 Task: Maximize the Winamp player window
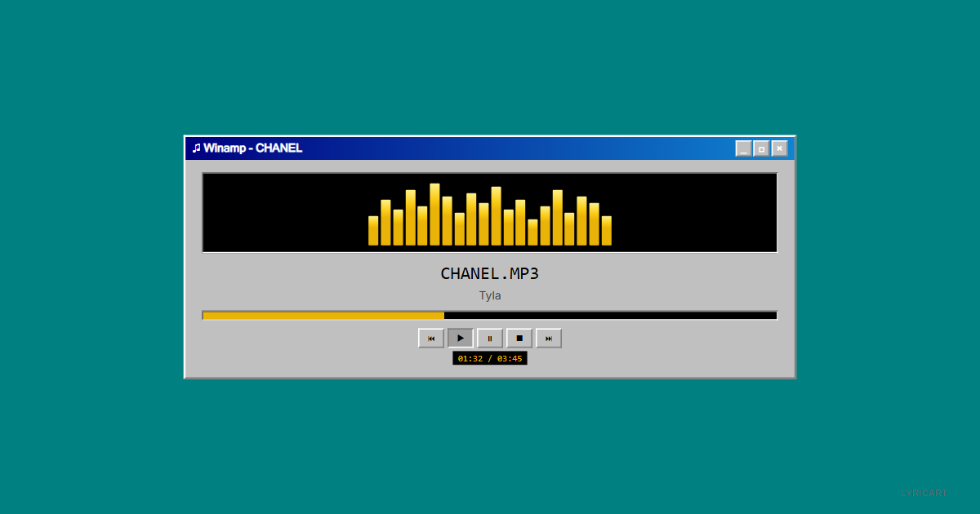pos(761,148)
